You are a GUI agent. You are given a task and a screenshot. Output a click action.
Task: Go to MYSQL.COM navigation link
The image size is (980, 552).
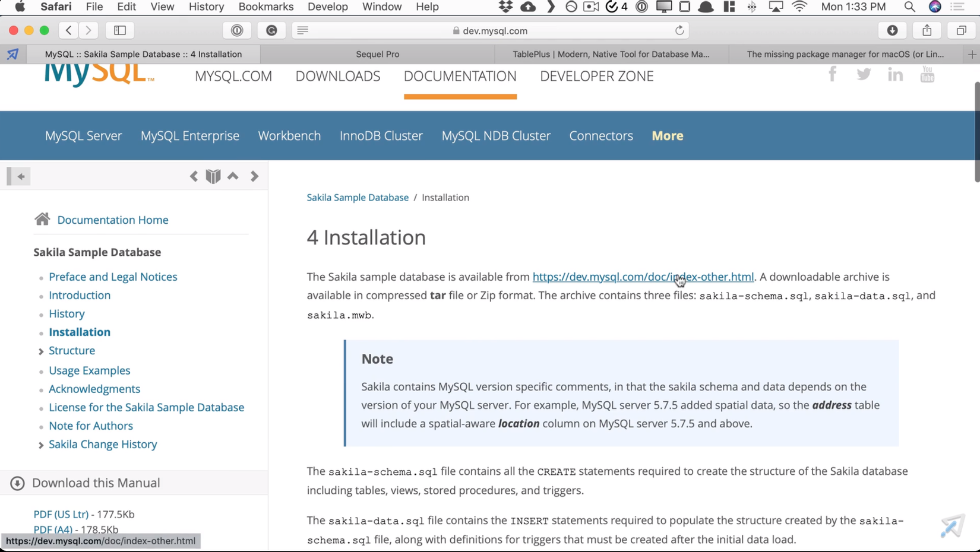tap(233, 76)
